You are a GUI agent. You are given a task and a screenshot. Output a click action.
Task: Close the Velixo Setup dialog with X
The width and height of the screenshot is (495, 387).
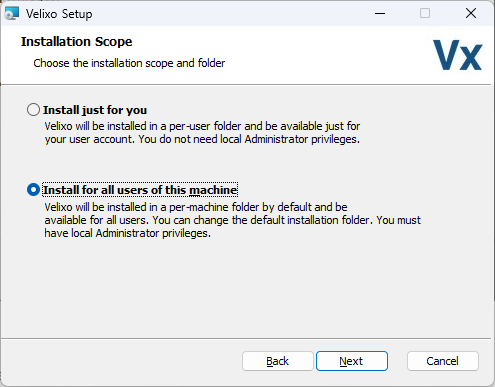(x=471, y=13)
